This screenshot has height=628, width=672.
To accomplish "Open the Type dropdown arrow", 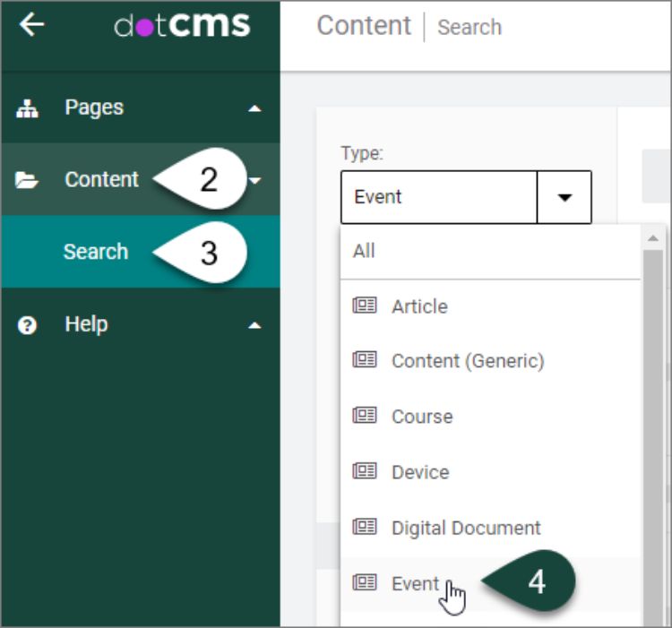I will pos(564,197).
